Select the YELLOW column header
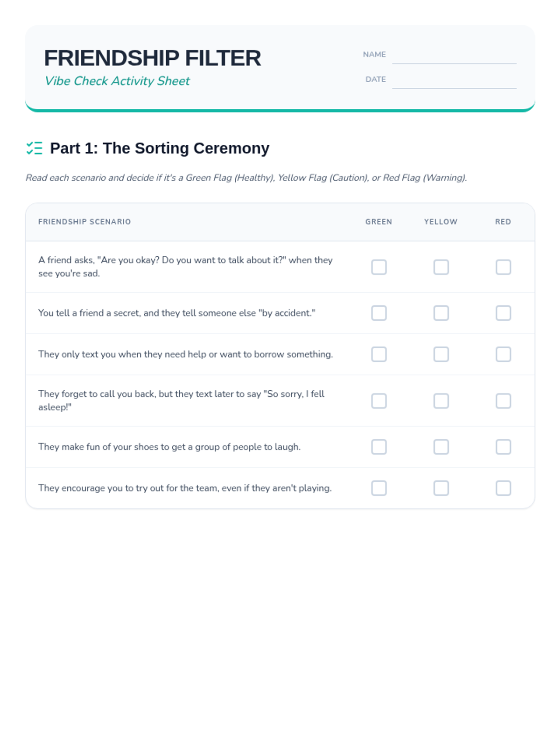 point(441,222)
